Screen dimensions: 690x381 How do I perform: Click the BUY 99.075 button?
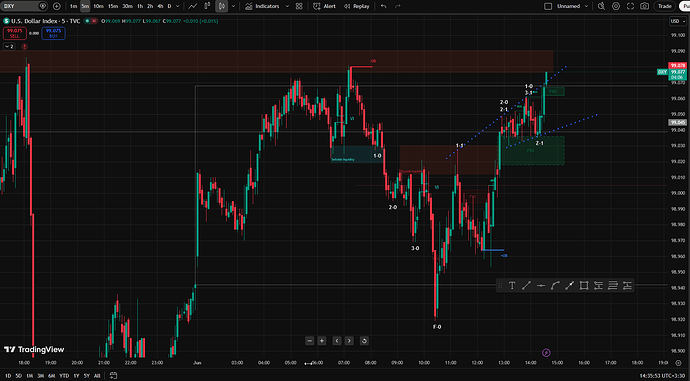53,33
